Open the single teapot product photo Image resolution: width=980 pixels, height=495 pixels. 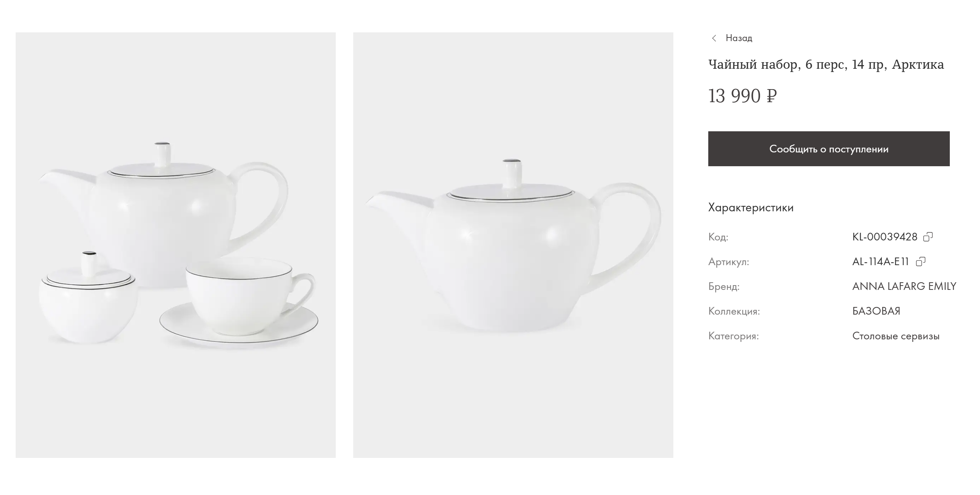pos(513,245)
